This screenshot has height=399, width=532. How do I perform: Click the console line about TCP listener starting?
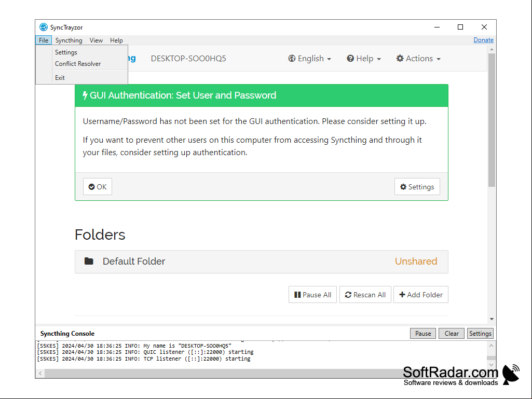pos(144,359)
